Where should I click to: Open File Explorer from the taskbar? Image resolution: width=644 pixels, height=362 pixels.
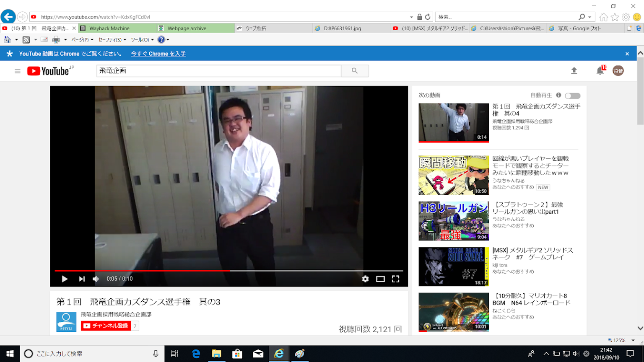click(216, 354)
